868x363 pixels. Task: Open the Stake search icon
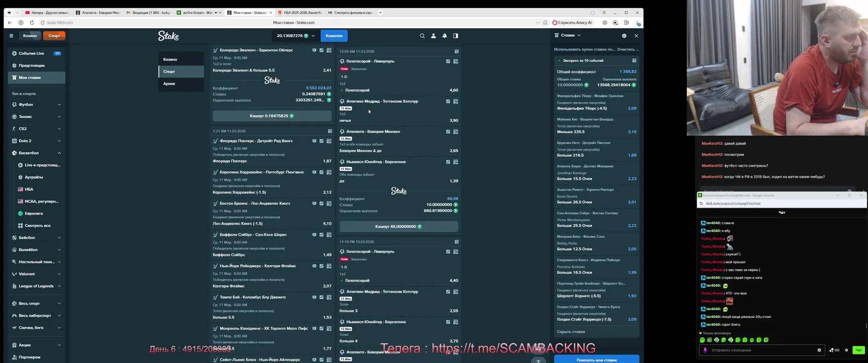click(x=422, y=36)
